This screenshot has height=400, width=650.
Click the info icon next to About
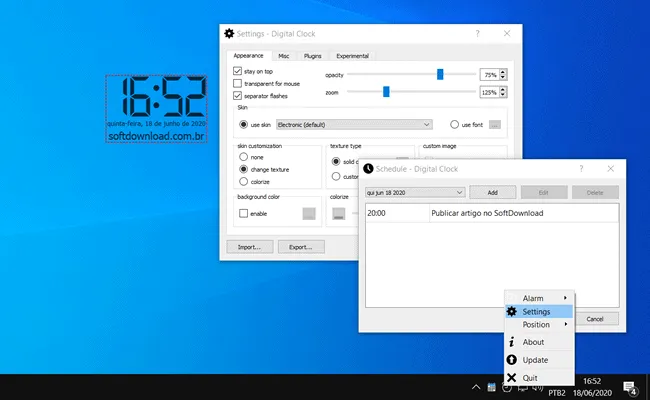pos(512,342)
